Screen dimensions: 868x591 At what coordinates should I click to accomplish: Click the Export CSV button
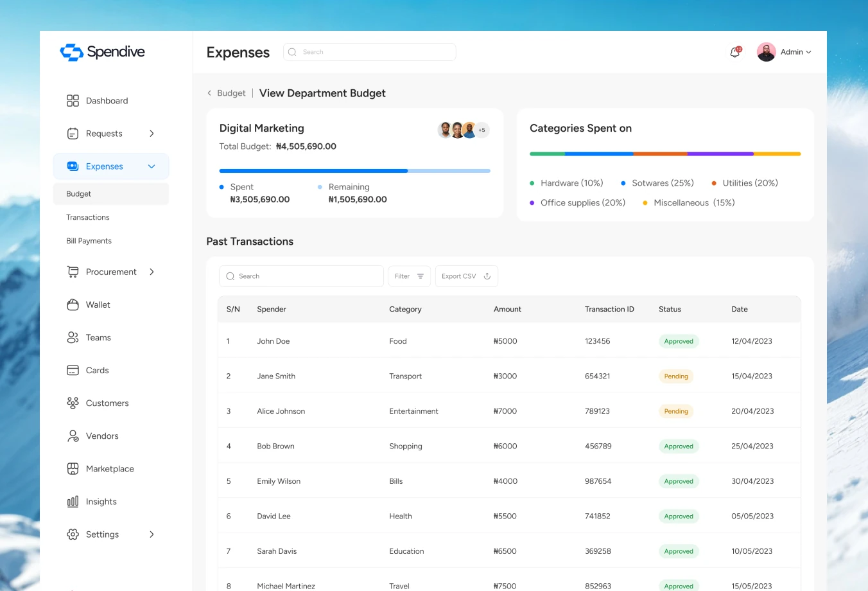(x=467, y=276)
